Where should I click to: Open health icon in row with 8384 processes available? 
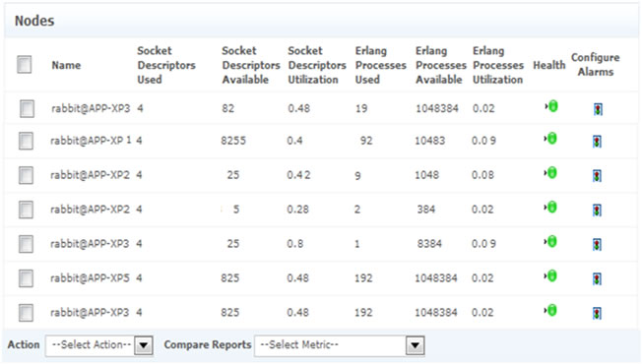551,242
